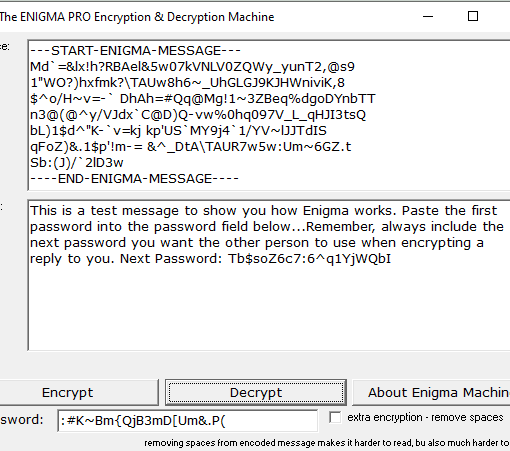The image size is (510, 451).
Task: Click the extra encryption label text
Action: pos(425,418)
